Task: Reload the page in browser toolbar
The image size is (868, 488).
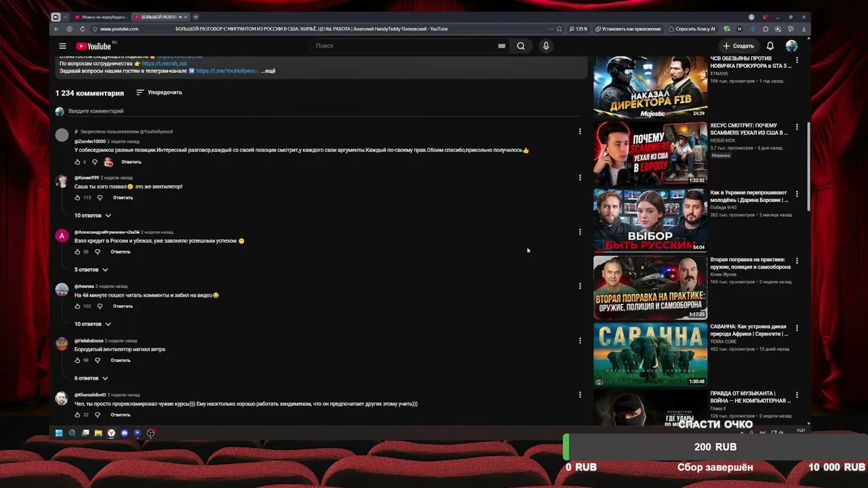Action: [83, 29]
